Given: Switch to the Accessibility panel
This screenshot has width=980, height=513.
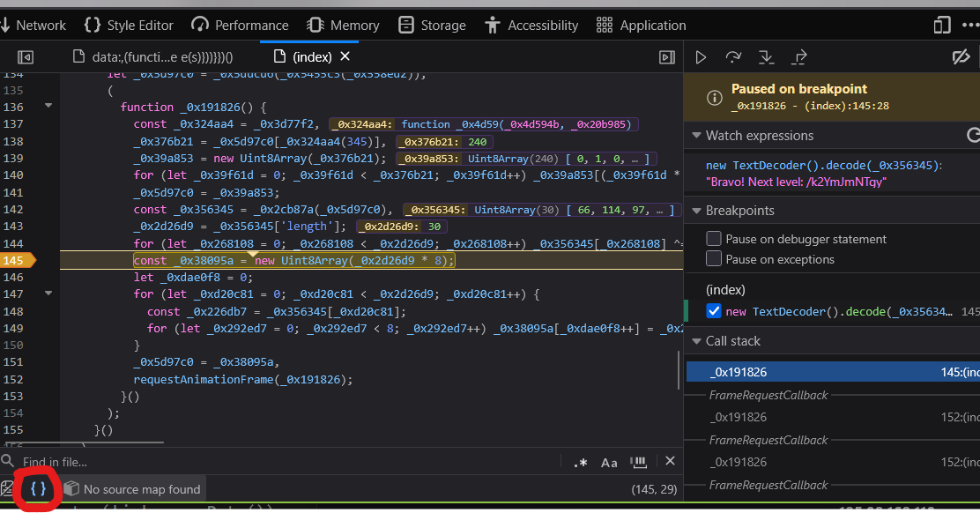Looking at the screenshot, I should pyautogui.click(x=532, y=25).
